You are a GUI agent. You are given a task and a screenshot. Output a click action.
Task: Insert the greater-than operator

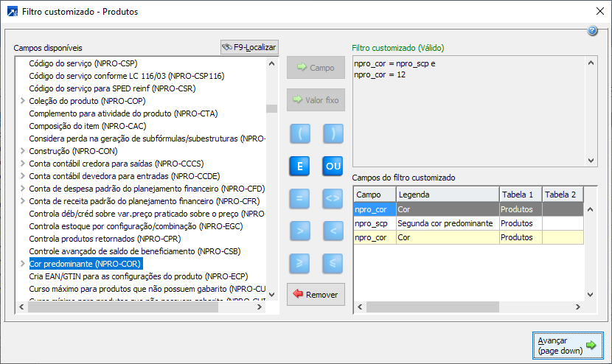click(300, 231)
